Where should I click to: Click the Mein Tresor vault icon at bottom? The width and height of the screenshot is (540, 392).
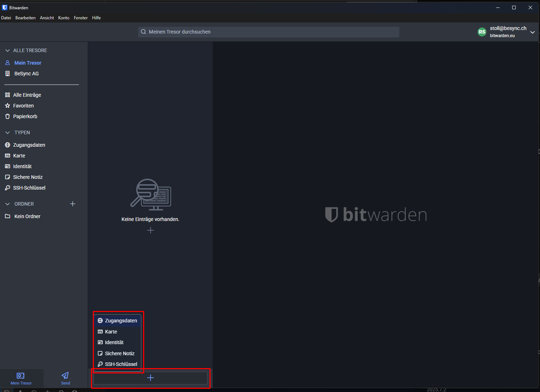click(21, 376)
